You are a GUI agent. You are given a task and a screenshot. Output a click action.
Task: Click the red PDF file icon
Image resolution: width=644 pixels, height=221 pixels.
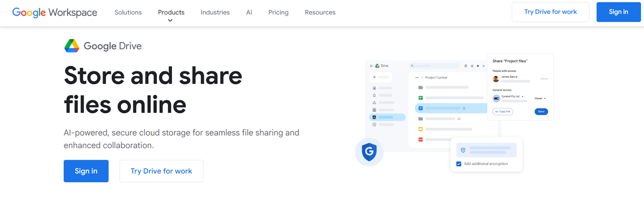(420, 140)
